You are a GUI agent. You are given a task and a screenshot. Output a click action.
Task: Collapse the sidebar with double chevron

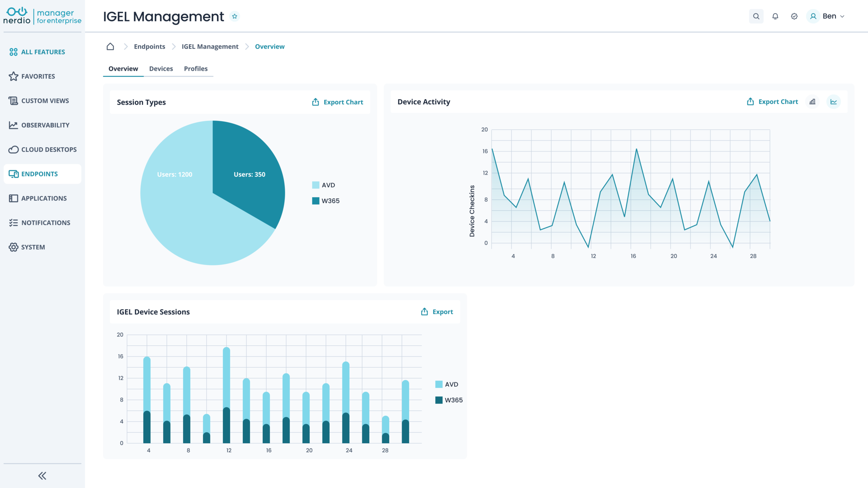(x=42, y=476)
